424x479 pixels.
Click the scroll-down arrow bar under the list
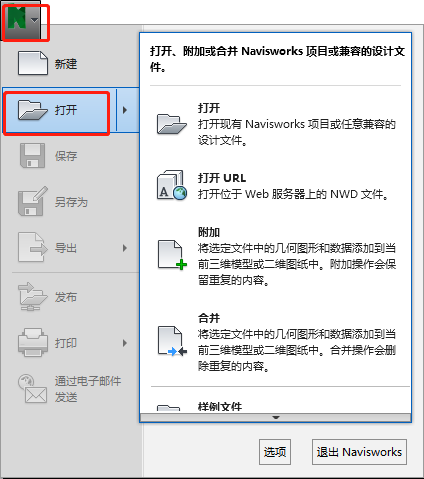pyautogui.click(x=276, y=417)
